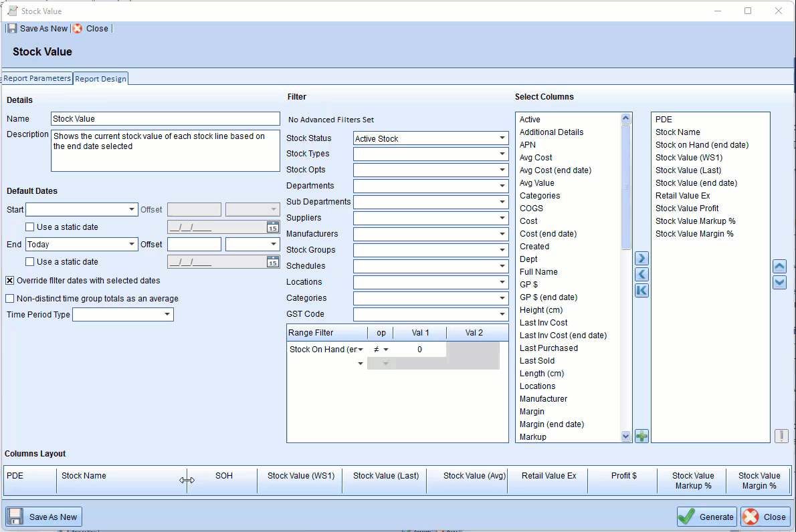Select the Report Design tab
The height and width of the screenshot is (532, 796).
[100, 79]
